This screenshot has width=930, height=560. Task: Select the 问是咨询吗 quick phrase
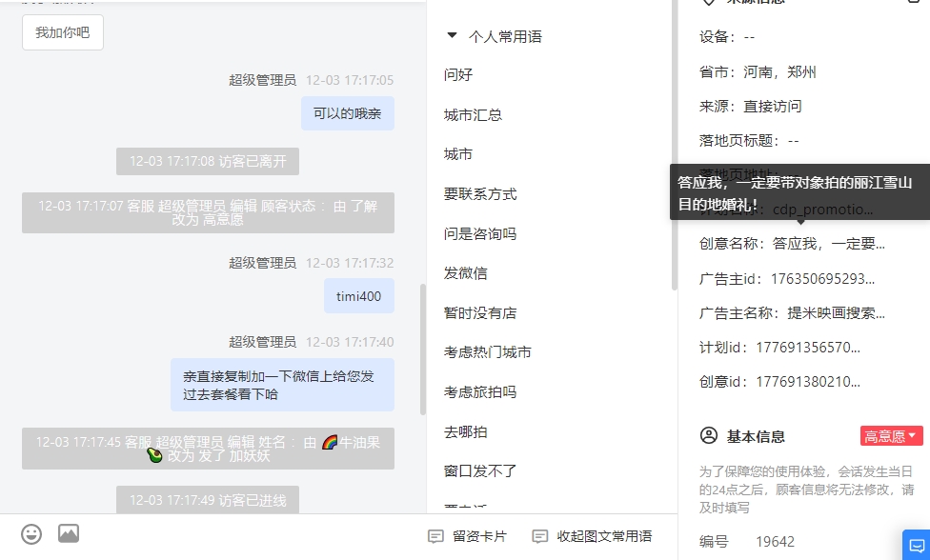pyautogui.click(x=480, y=233)
